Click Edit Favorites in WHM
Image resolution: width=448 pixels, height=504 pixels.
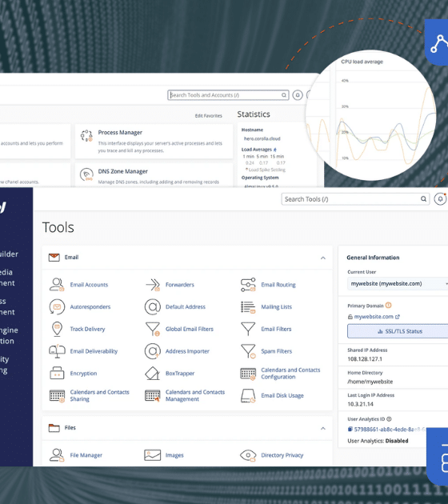coord(208,116)
